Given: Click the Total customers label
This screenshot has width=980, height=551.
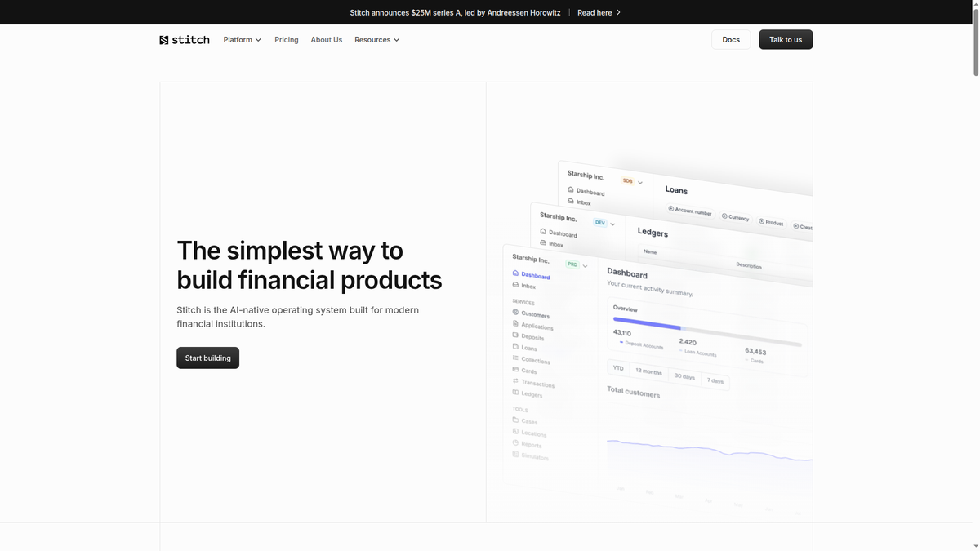Looking at the screenshot, I should point(634,392).
